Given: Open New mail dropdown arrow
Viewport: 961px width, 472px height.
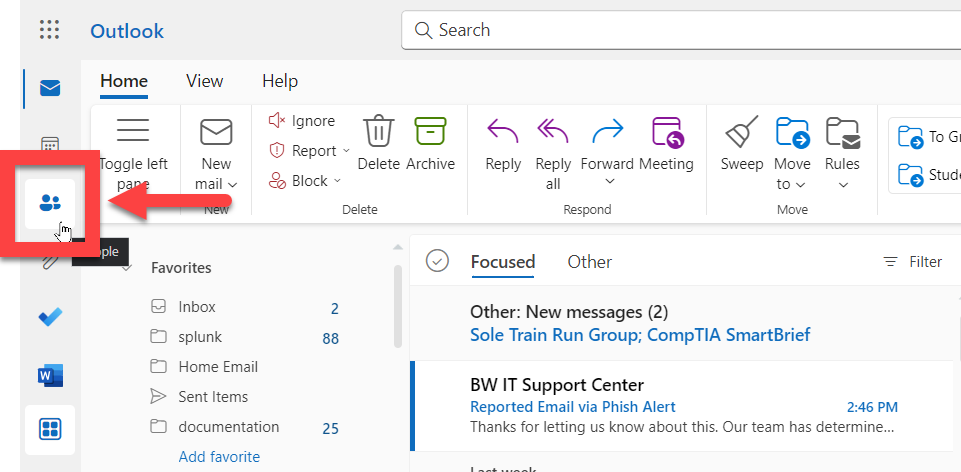Looking at the screenshot, I should [x=232, y=185].
